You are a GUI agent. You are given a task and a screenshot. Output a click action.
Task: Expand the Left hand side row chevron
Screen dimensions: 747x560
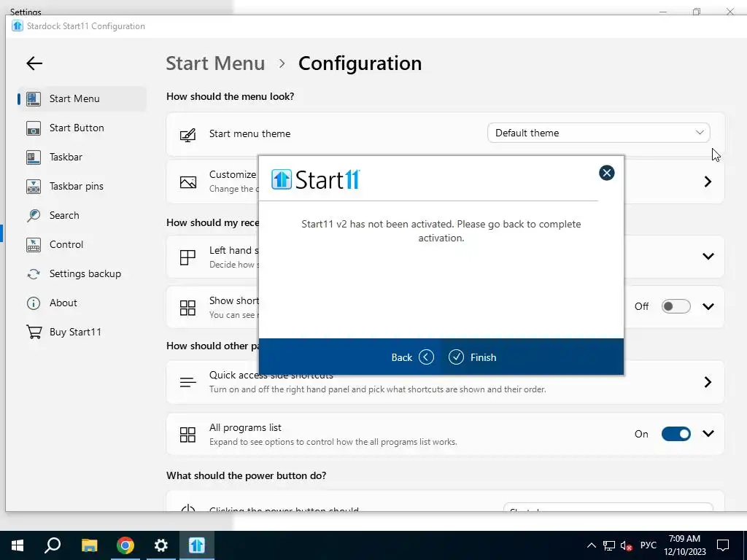tap(708, 256)
